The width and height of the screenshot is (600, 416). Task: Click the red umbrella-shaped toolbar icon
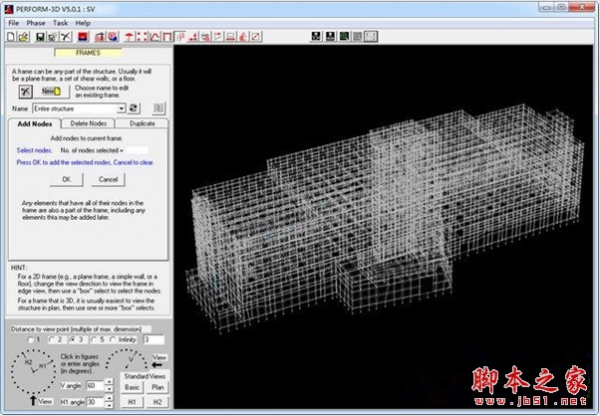point(132,36)
